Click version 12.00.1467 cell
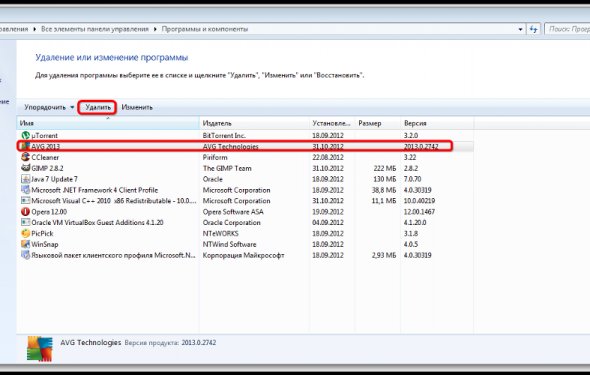This screenshot has height=375, width=590. coord(419,212)
